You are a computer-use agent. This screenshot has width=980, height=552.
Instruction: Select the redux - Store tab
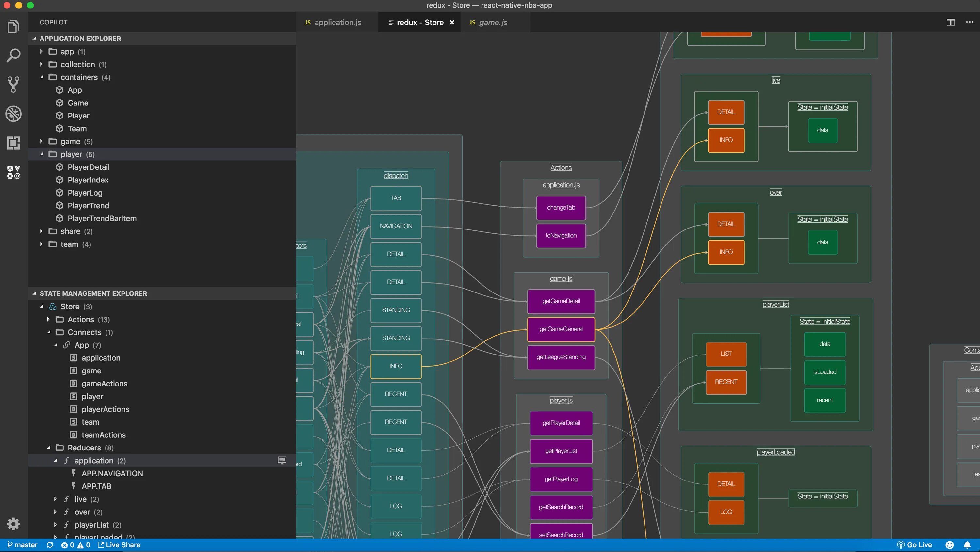(x=419, y=22)
